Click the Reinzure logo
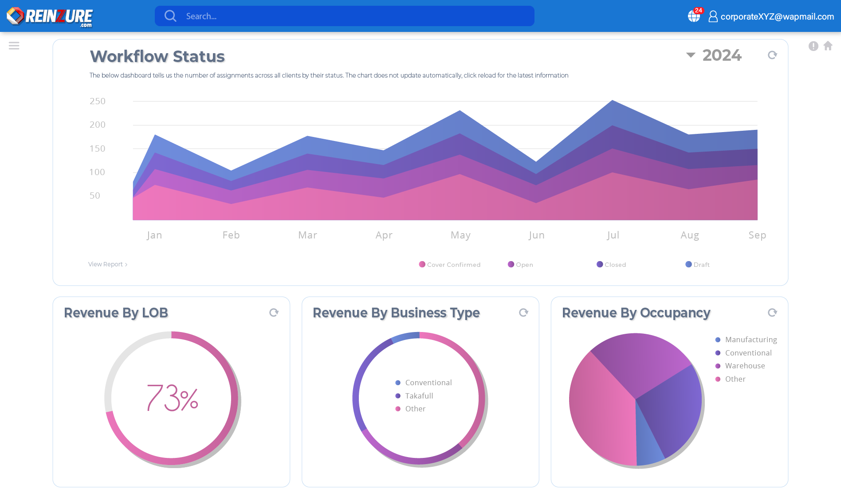The width and height of the screenshot is (841, 504). [49, 16]
